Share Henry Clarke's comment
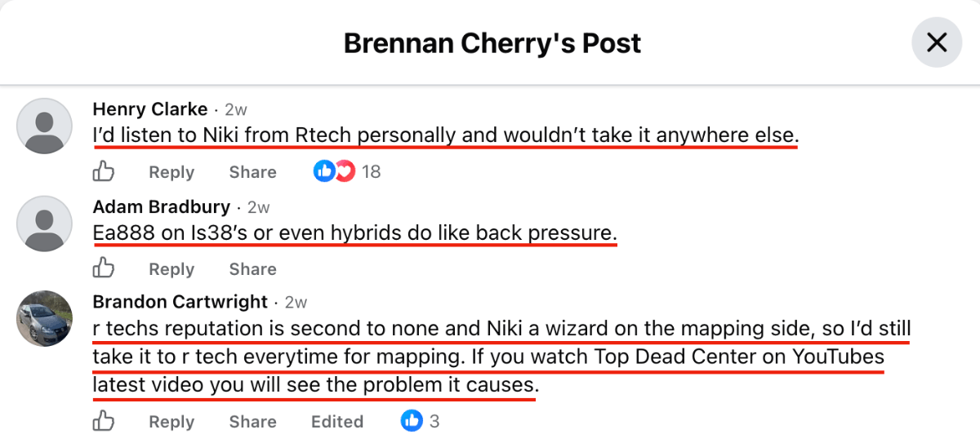 pos(252,172)
